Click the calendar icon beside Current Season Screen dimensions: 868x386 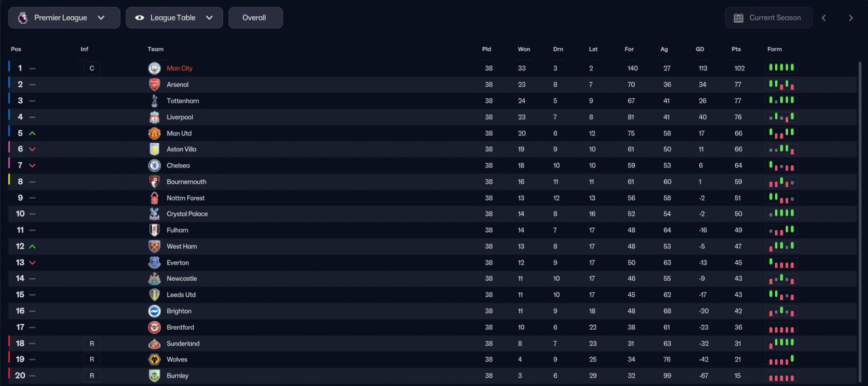coord(738,18)
